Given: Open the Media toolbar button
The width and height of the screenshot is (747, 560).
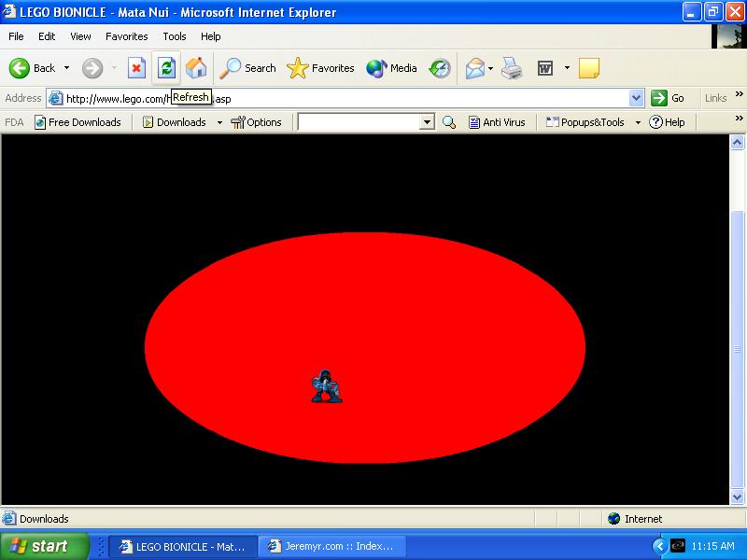Looking at the screenshot, I should (x=391, y=68).
